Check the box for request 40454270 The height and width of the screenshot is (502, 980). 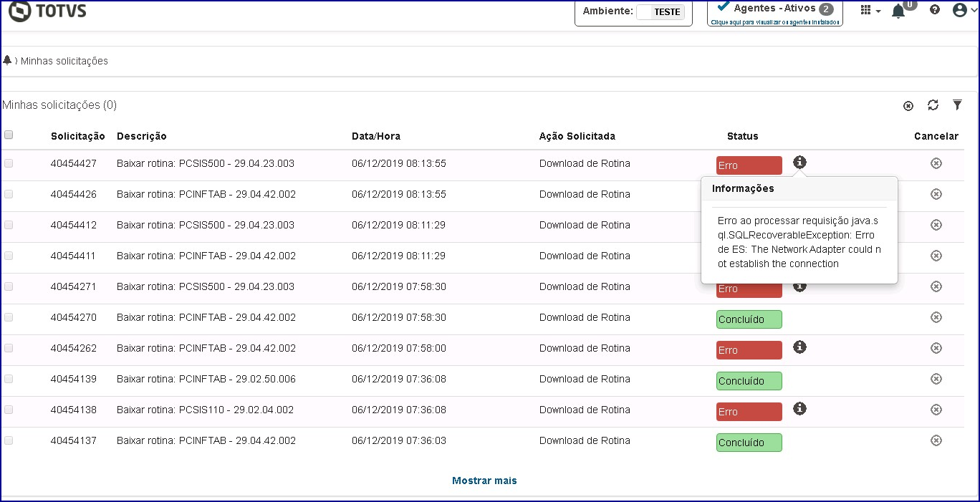(x=9, y=317)
